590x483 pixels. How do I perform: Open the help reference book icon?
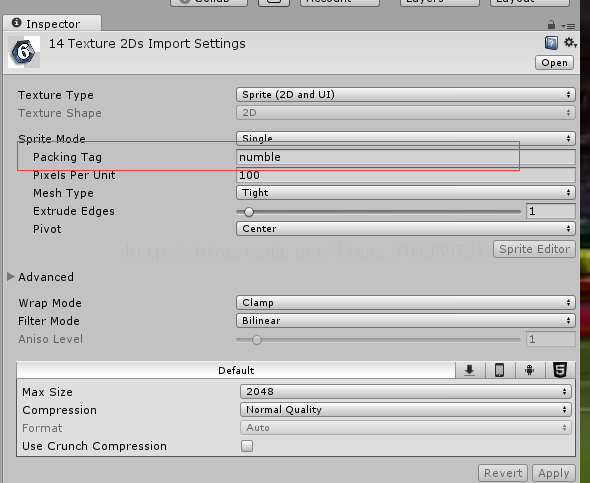pyautogui.click(x=551, y=43)
